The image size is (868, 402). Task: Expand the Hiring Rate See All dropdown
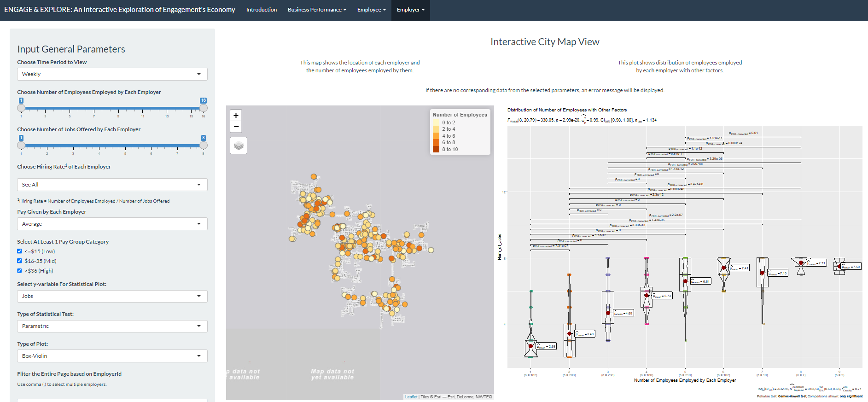[112, 185]
